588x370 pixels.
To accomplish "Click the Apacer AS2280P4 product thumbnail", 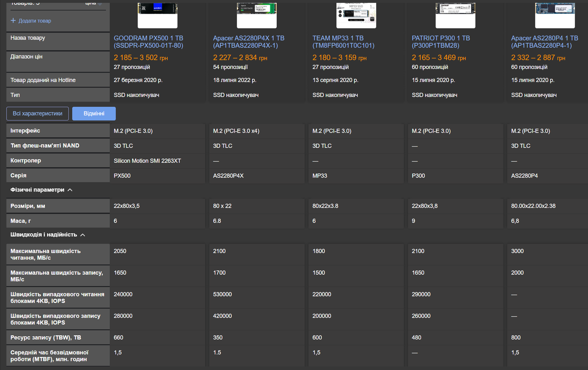I will point(555,15).
